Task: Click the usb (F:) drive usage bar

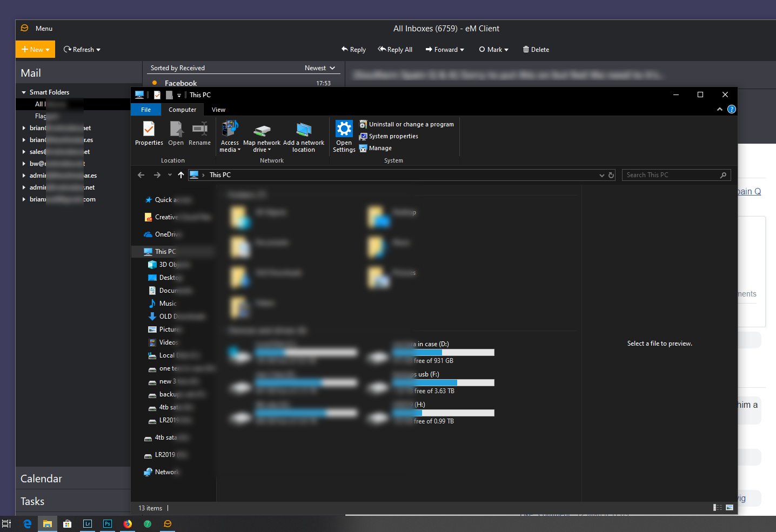Action: tap(443, 383)
